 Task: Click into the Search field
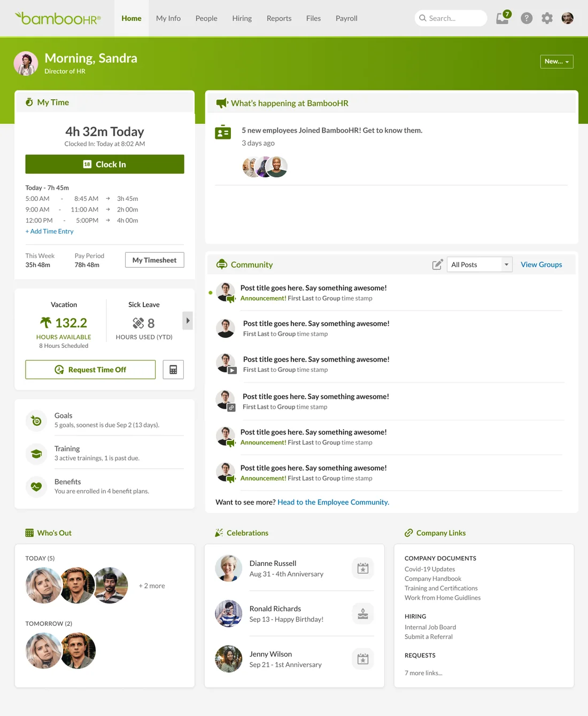click(451, 18)
